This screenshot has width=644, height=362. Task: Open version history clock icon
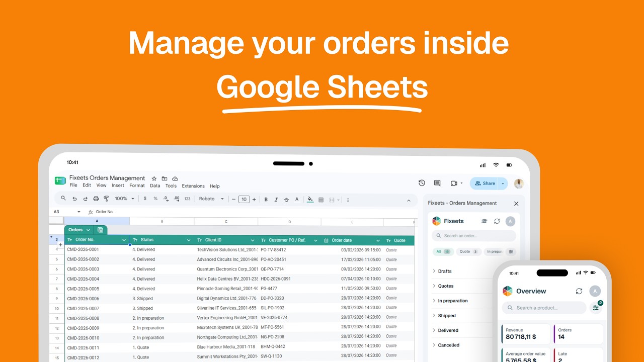click(x=422, y=183)
